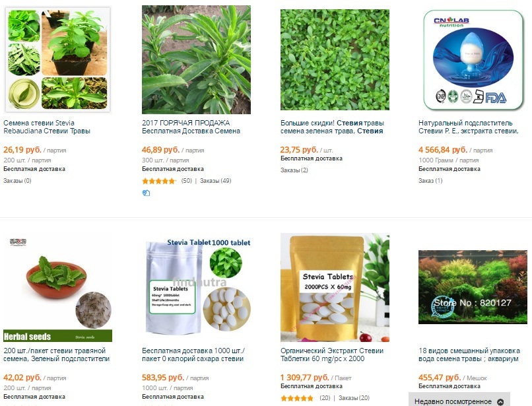Open 2017 ГОРЯЧАЯ ПРОДАЖА product title link
The image size is (532, 406).
click(x=191, y=127)
